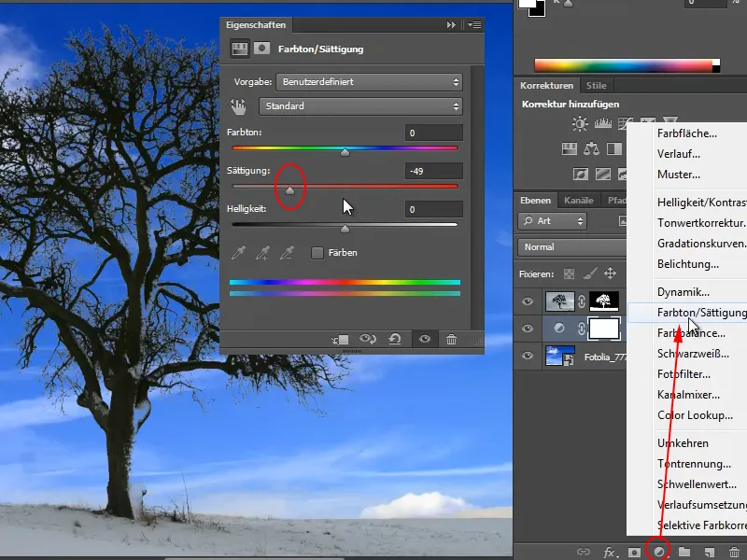Select the on-image adjustment hand tool
Image resolution: width=747 pixels, height=560 pixels.
238,106
